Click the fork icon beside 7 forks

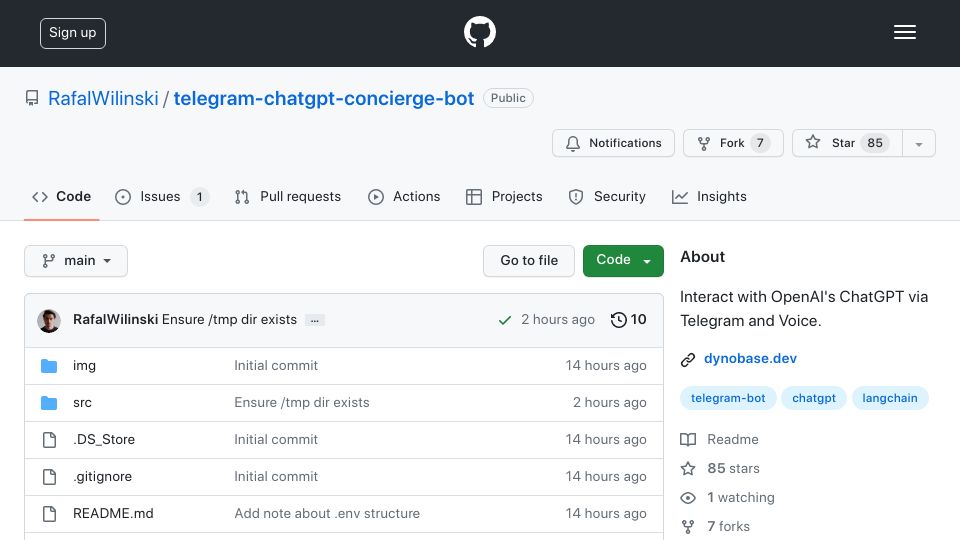(688, 527)
